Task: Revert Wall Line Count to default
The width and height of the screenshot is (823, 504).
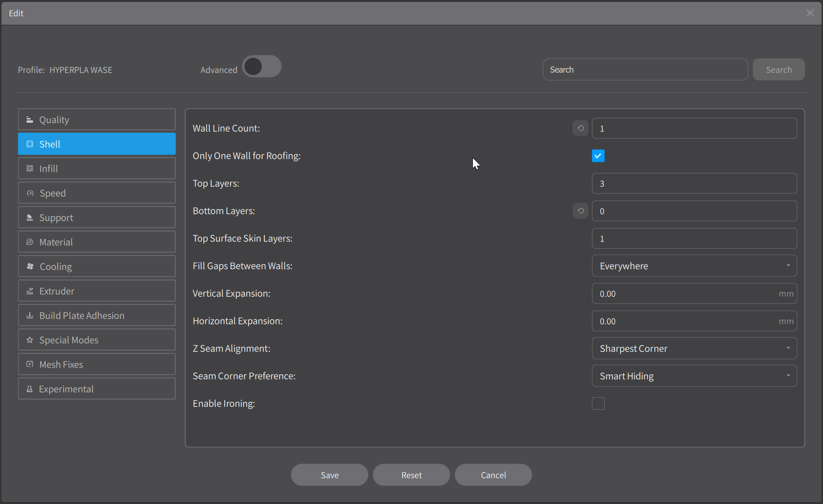Action: (x=580, y=128)
